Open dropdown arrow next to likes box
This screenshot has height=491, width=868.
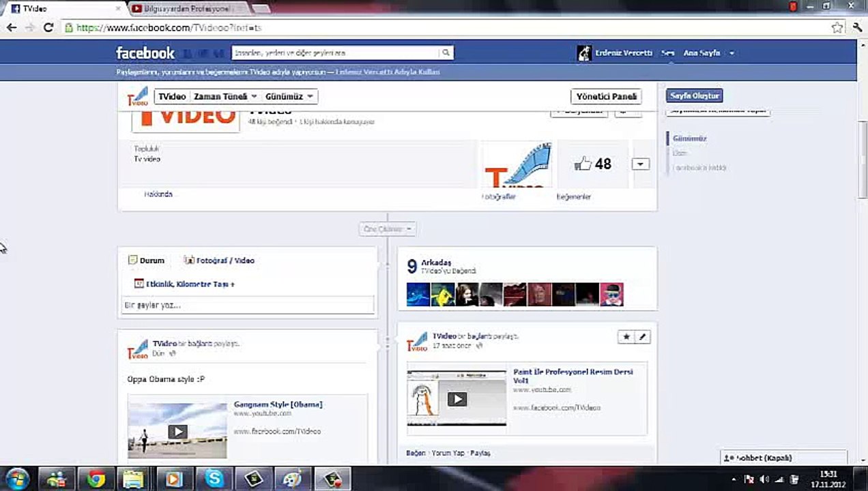click(x=641, y=164)
